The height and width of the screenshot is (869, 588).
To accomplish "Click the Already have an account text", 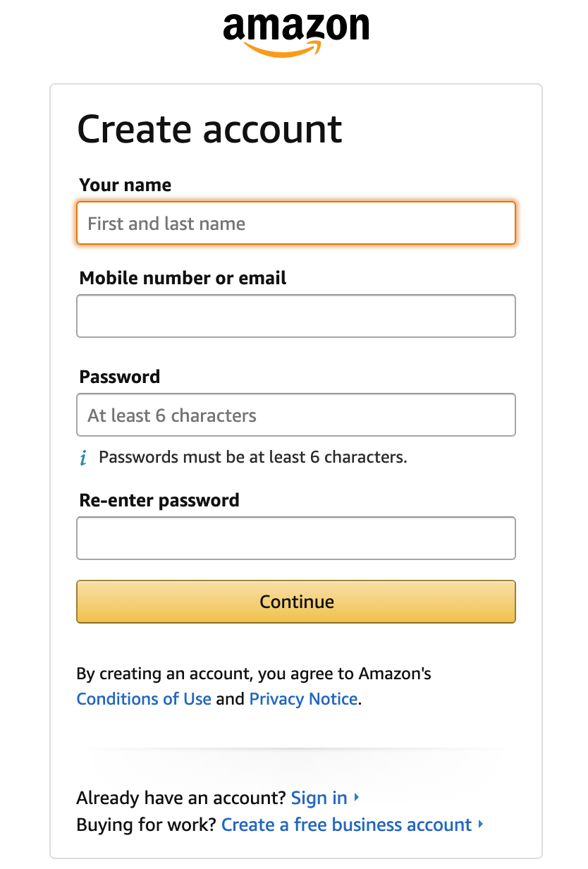I will click(181, 798).
